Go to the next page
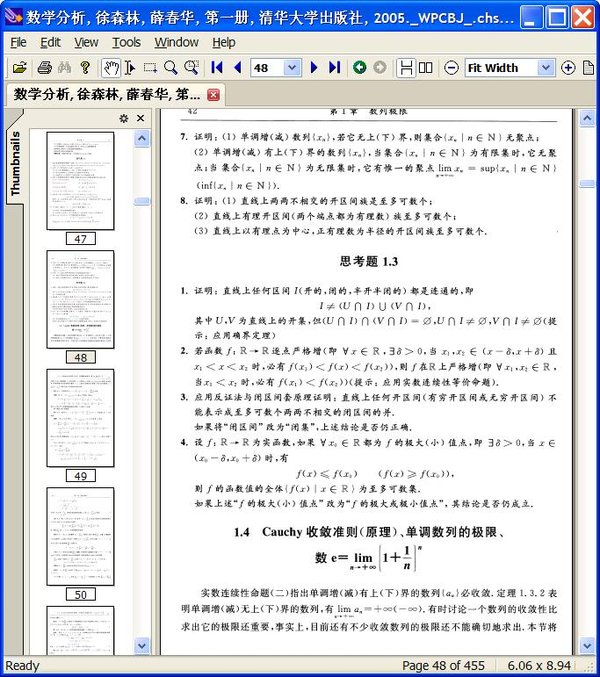Viewport: 600px width, 677px height. pos(314,68)
